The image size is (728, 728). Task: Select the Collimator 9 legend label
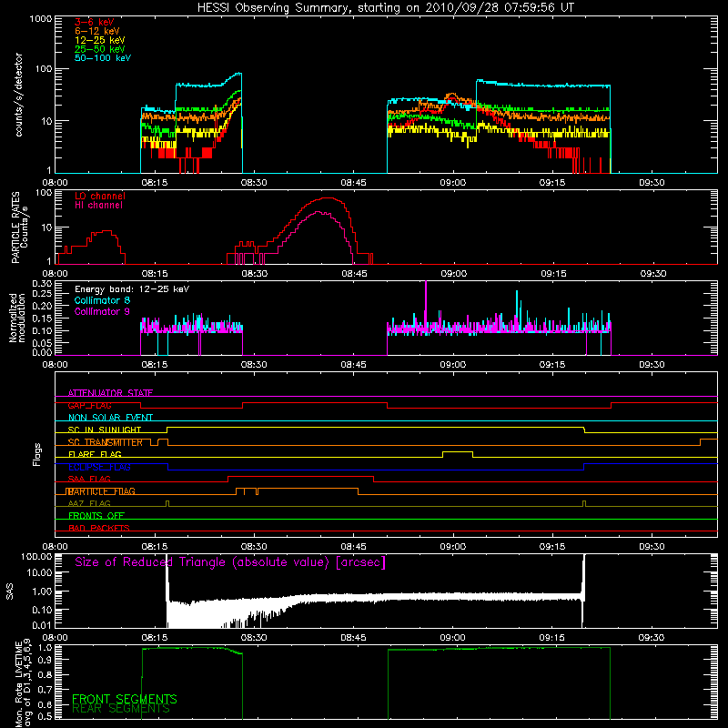(x=102, y=311)
